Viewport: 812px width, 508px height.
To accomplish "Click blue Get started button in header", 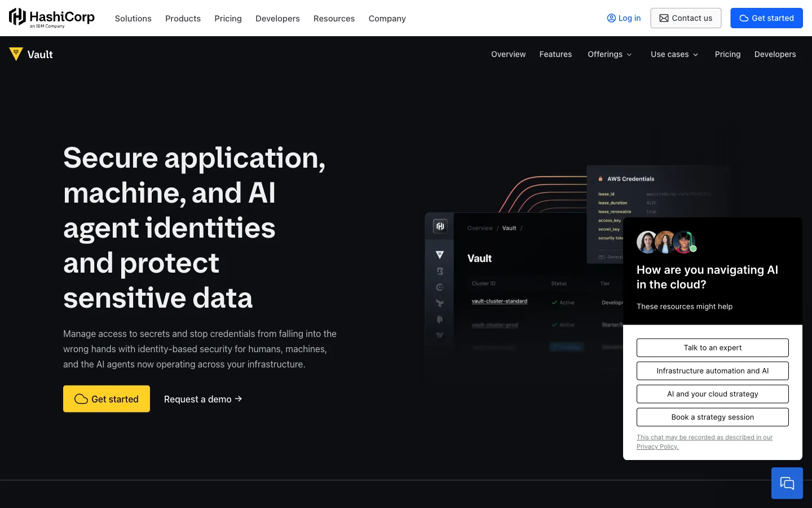I will click(766, 18).
